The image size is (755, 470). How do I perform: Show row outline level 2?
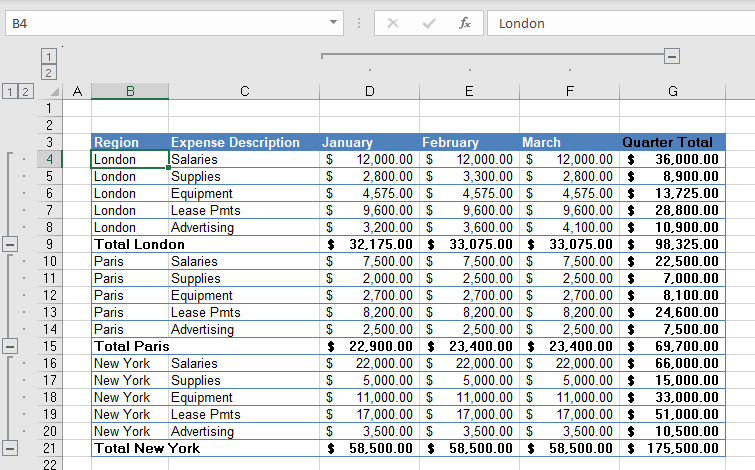tap(25, 92)
